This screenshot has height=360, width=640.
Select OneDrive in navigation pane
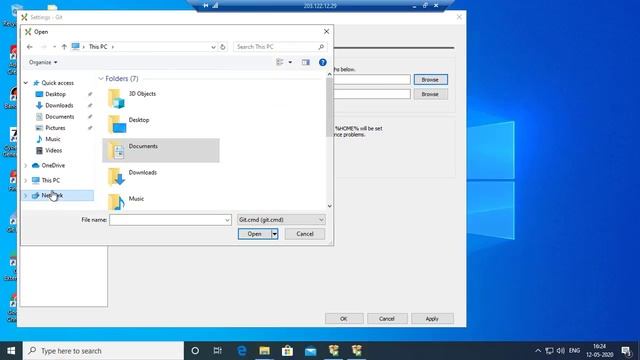pyautogui.click(x=53, y=165)
